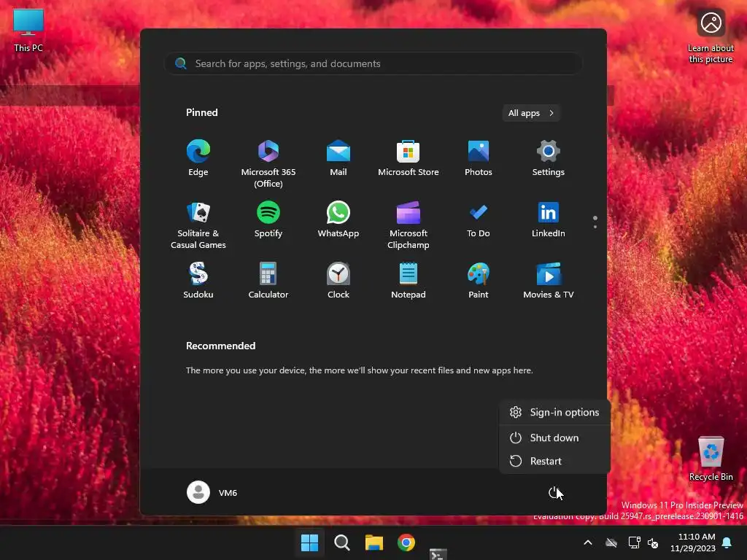This screenshot has width=747, height=560.
Task: Select Sign-in options from power menu
Action: click(x=554, y=413)
